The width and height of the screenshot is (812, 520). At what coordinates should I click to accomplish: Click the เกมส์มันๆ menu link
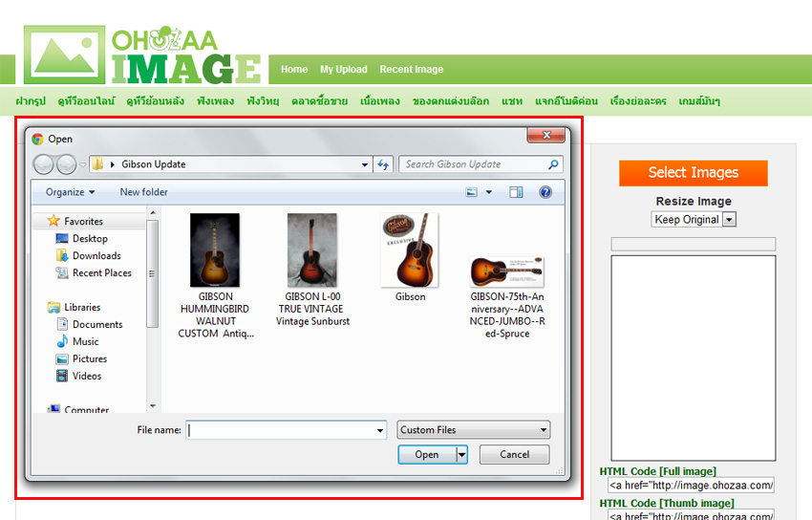pyautogui.click(x=699, y=101)
